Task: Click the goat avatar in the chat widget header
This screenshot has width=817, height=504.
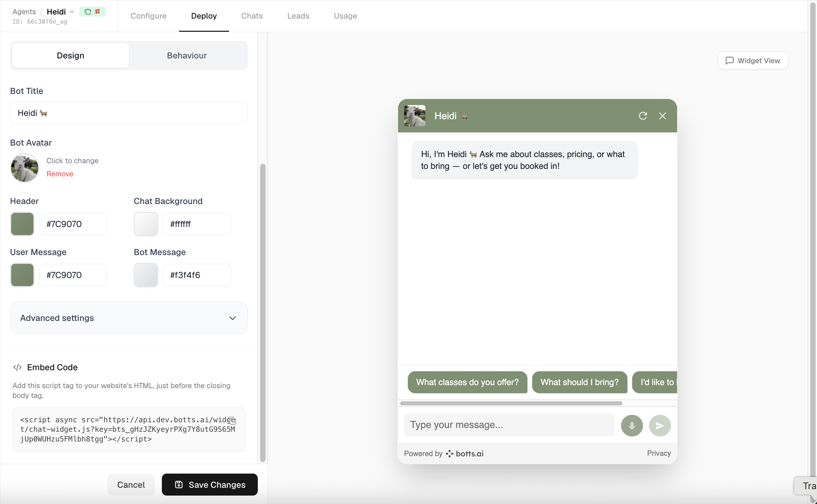Action: pyautogui.click(x=415, y=116)
